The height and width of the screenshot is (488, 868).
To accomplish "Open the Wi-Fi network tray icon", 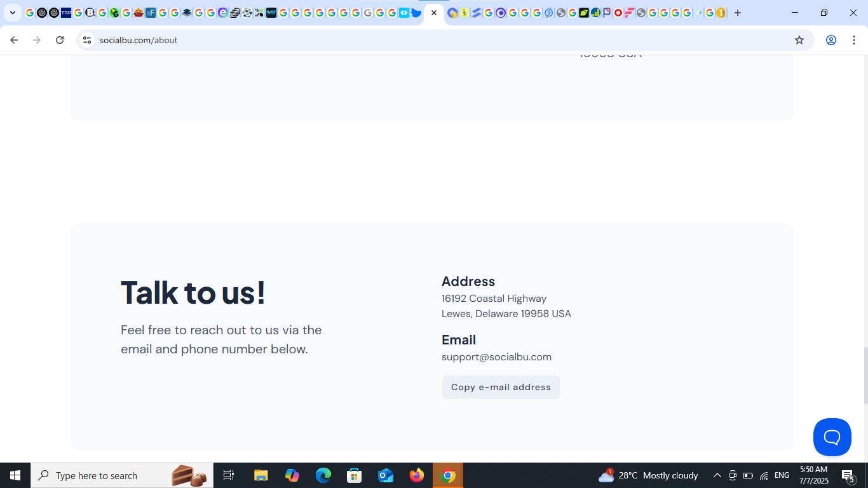I will tap(764, 475).
